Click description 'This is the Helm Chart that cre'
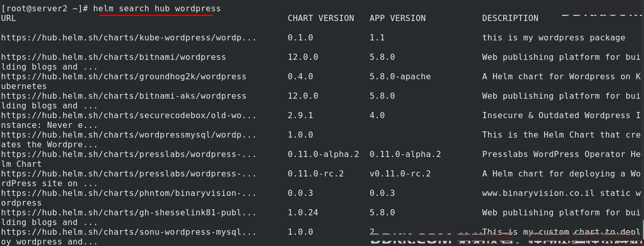644x246 pixels. tap(562, 135)
